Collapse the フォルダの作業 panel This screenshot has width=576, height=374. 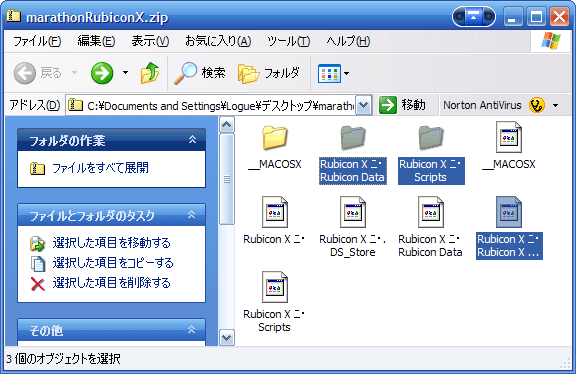[x=192, y=140]
